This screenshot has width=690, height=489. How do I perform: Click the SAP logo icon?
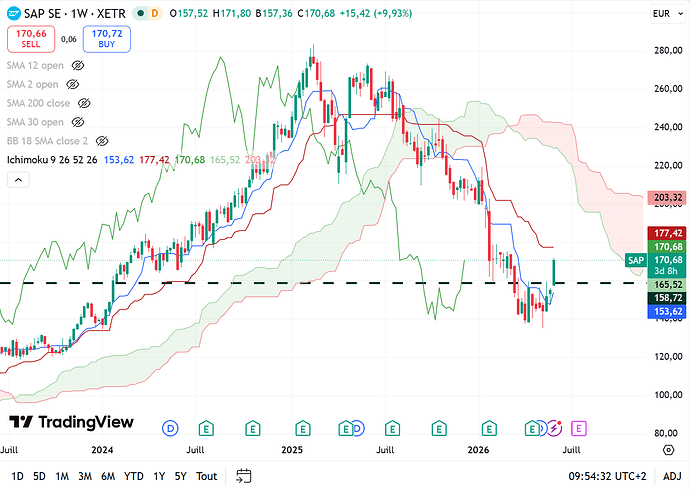pyautogui.click(x=14, y=14)
